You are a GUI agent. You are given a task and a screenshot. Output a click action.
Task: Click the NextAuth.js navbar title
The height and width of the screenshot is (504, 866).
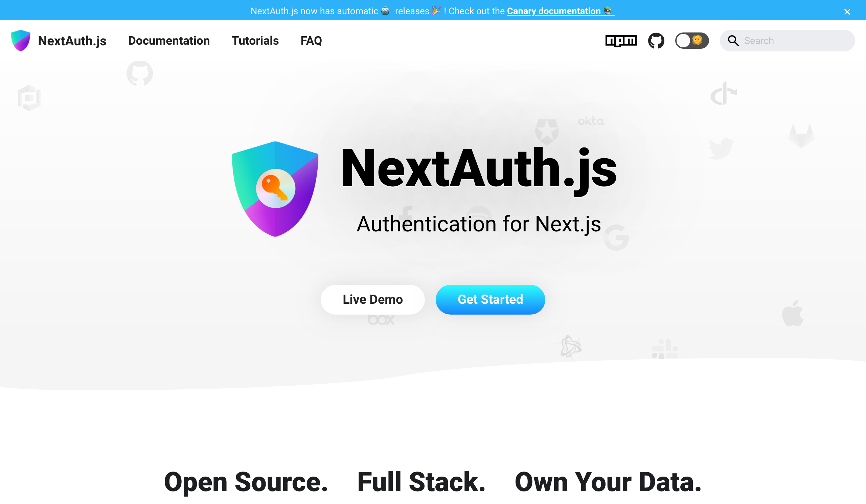[72, 41]
